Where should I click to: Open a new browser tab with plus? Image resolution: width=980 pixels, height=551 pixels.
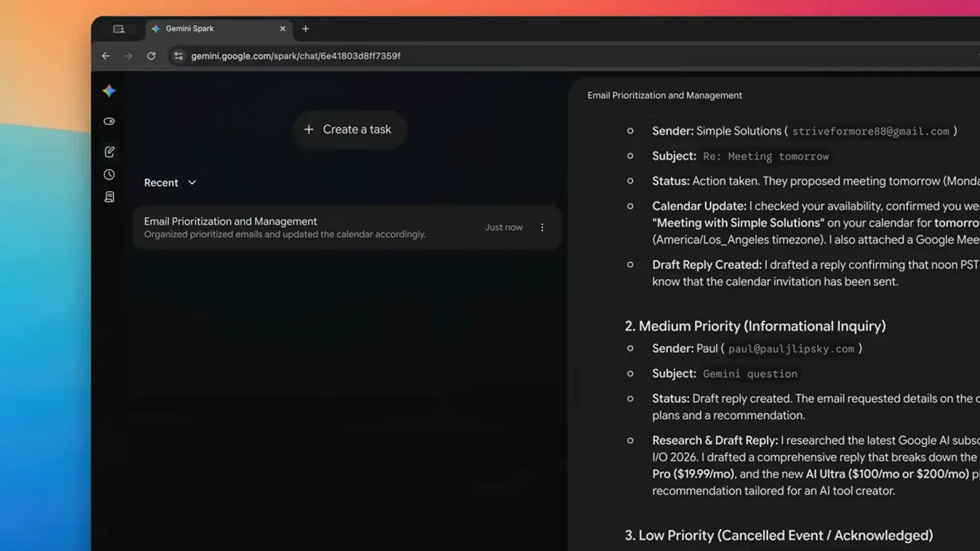click(306, 29)
